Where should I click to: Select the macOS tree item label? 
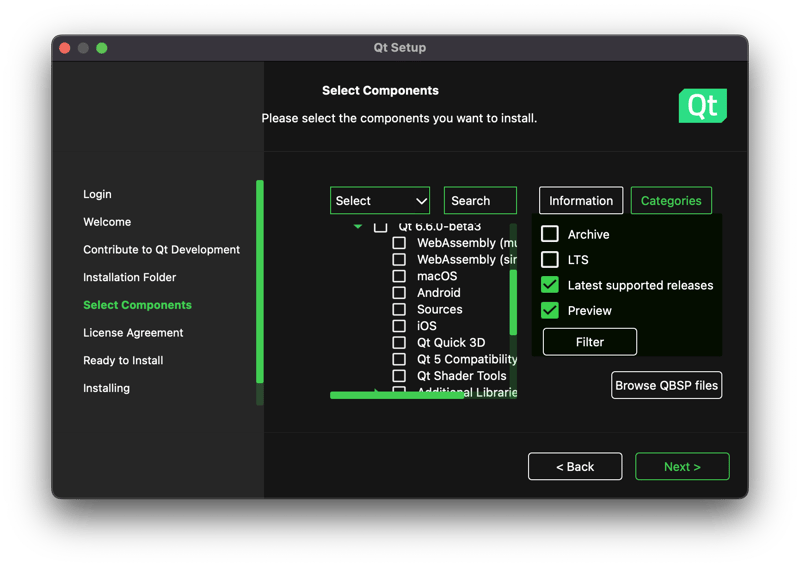[x=437, y=276]
